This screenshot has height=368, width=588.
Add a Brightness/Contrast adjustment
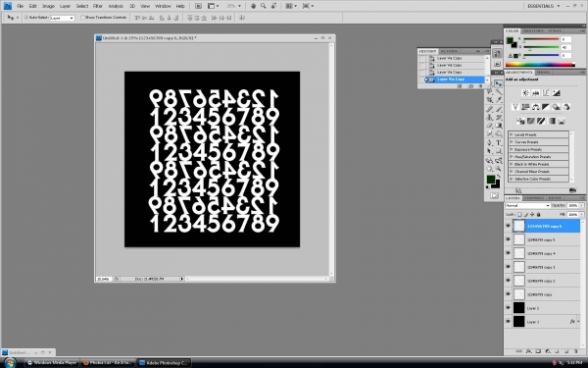[x=525, y=93]
